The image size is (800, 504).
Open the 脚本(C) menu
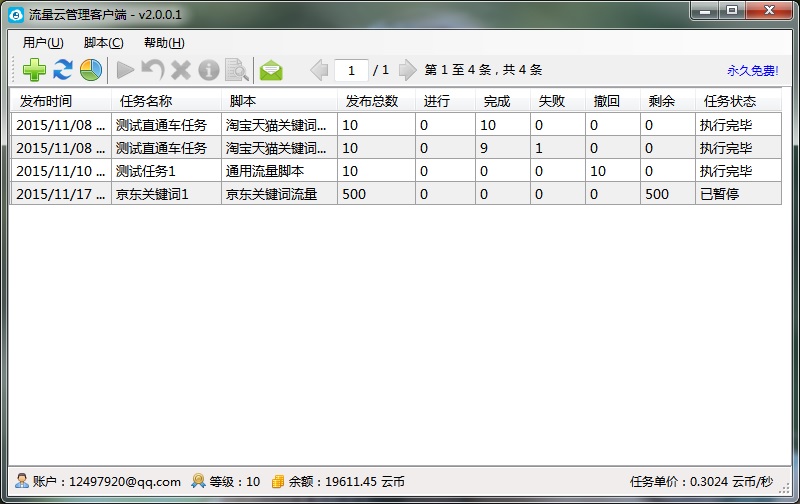click(104, 43)
